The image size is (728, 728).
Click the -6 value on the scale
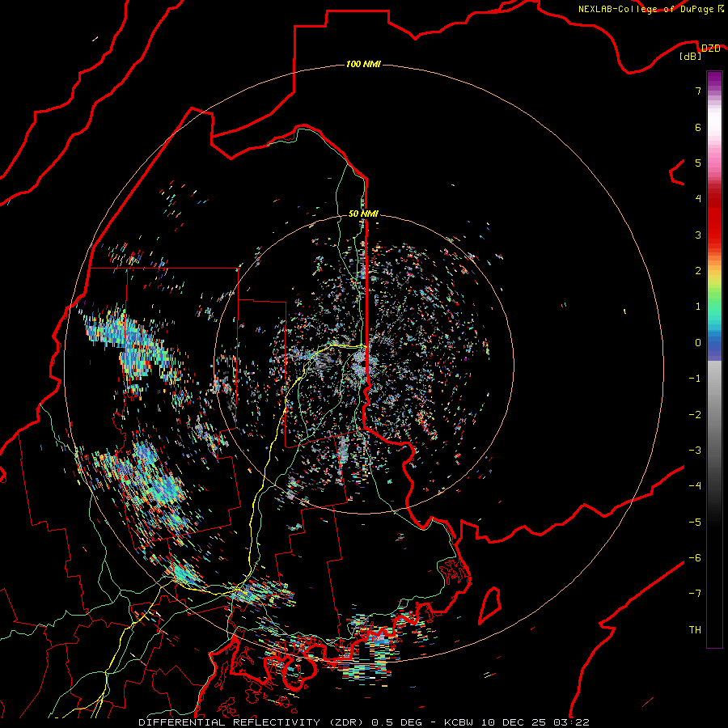click(x=695, y=558)
